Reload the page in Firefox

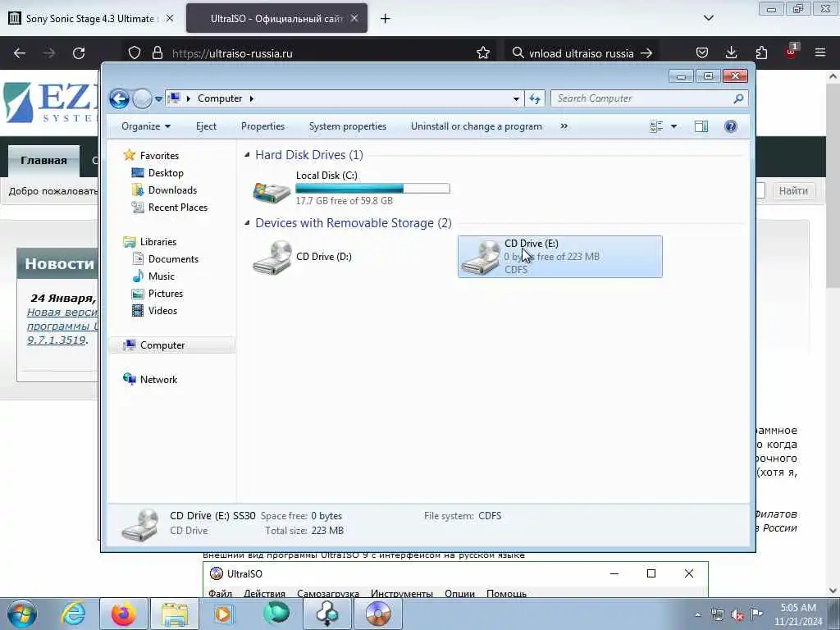(79, 53)
